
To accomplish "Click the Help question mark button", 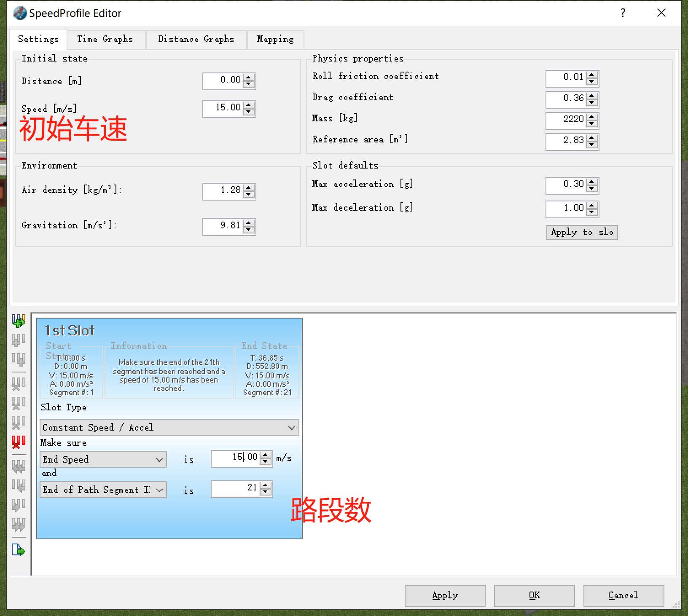I will [623, 13].
